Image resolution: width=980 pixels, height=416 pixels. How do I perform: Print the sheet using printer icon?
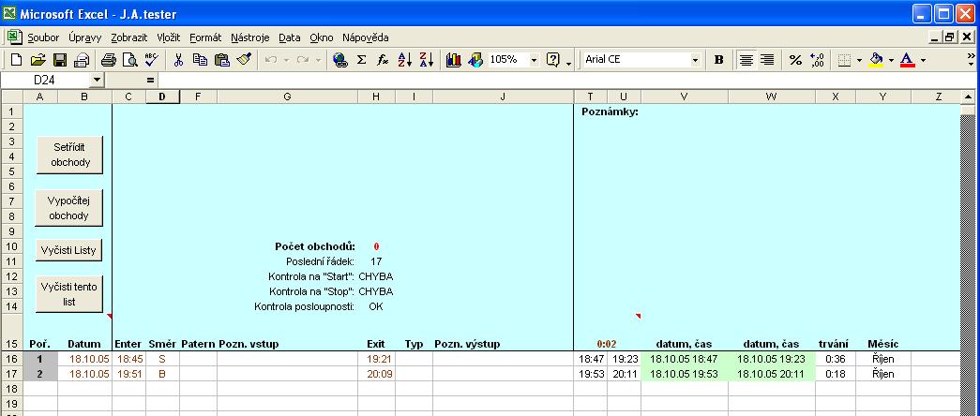point(109,60)
